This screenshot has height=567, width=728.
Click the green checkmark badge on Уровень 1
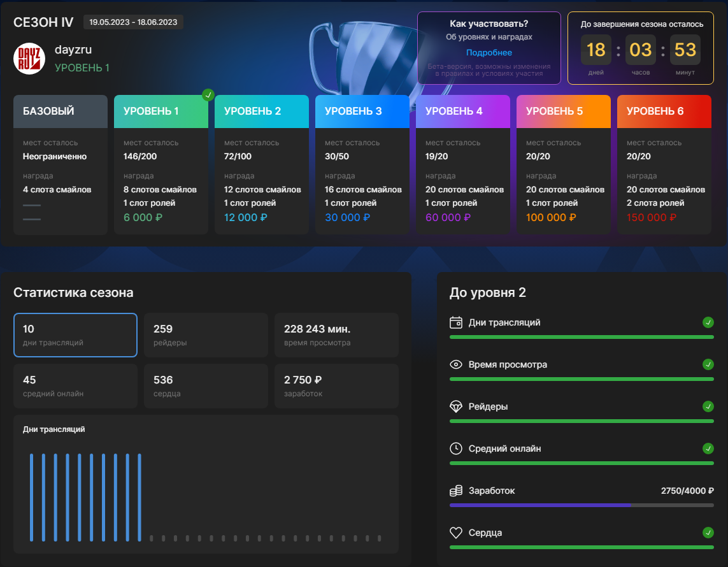[x=208, y=95]
